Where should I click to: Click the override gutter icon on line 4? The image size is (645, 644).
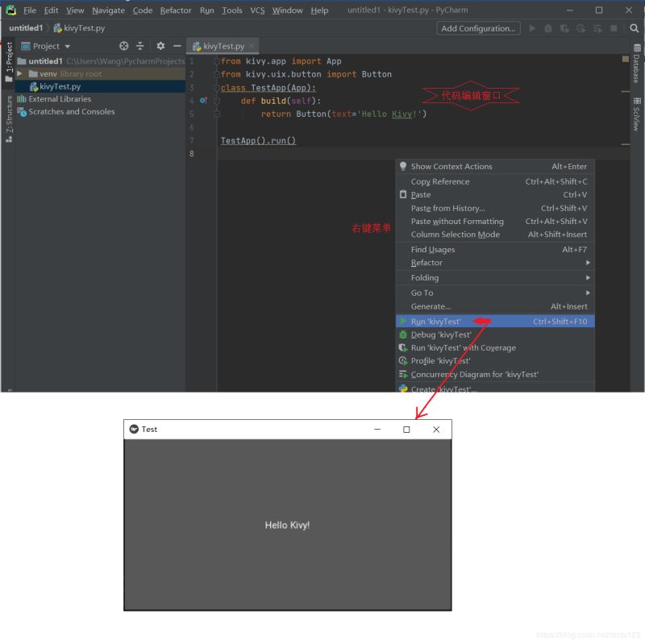(204, 100)
